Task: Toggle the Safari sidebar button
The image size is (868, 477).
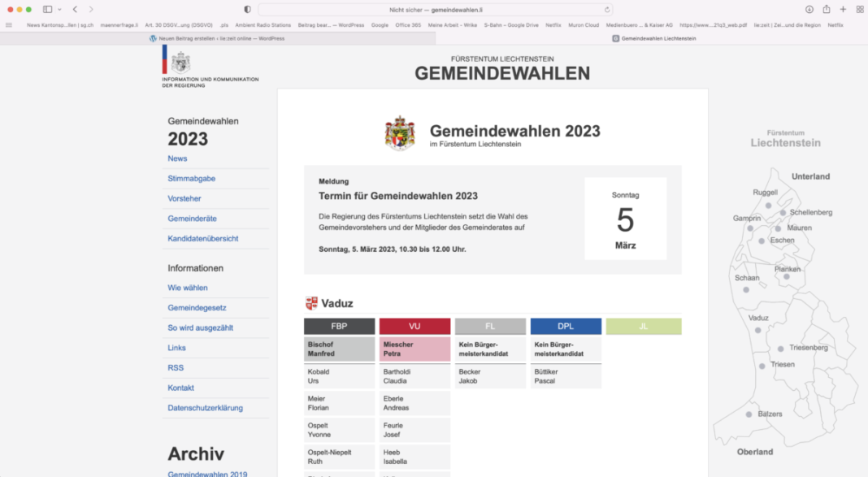Action: pyautogui.click(x=47, y=9)
